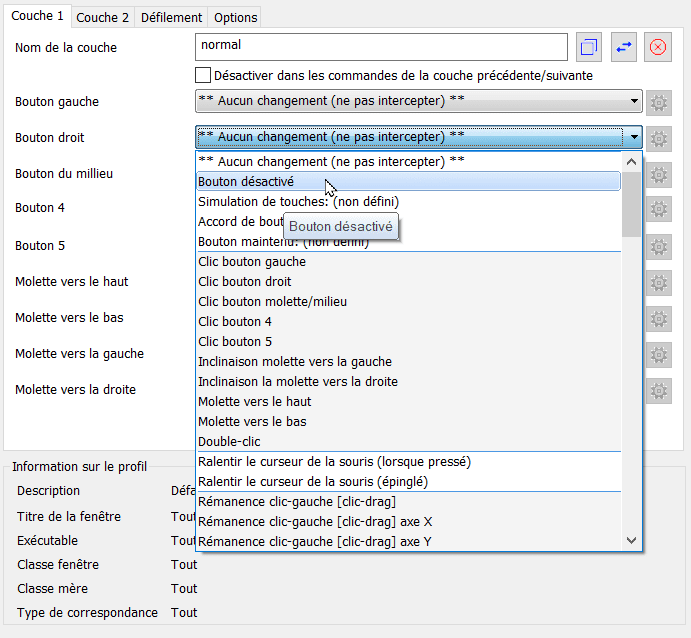Click the red reset layer icon
The height and width of the screenshot is (638, 691).
tap(657, 47)
